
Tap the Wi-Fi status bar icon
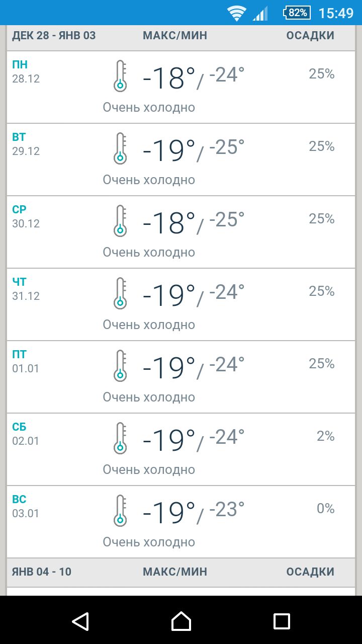coord(236,13)
